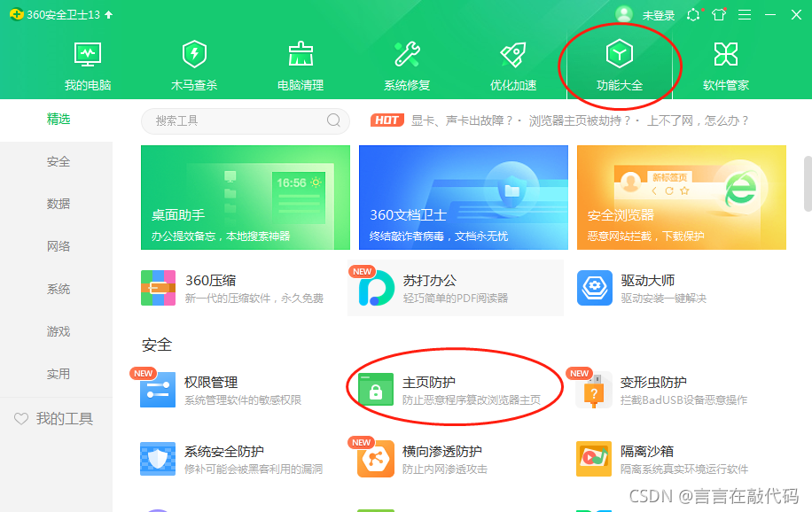Open the skin shirt icon
The image size is (812, 512).
pyautogui.click(x=719, y=14)
